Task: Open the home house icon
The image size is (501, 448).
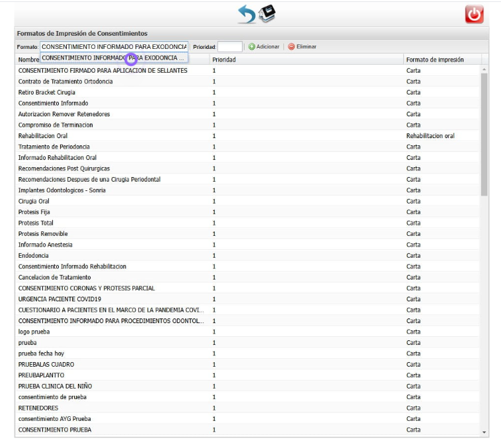Action: coord(267,14)
